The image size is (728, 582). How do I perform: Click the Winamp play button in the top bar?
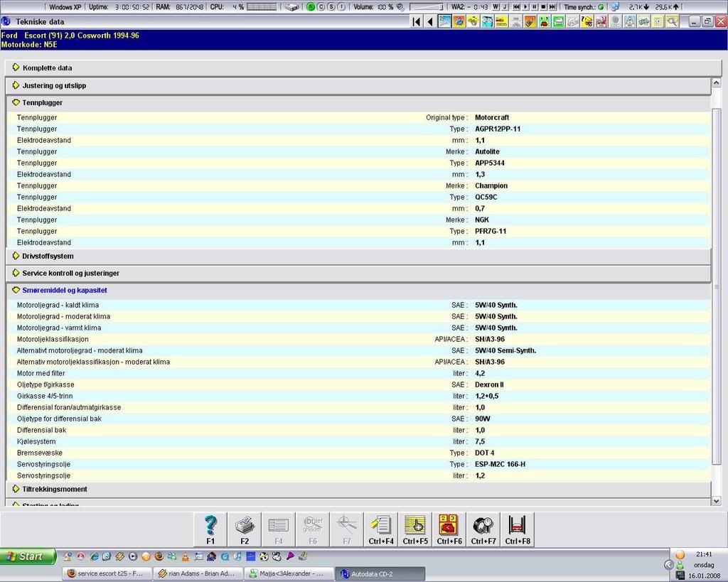[525, 7]
